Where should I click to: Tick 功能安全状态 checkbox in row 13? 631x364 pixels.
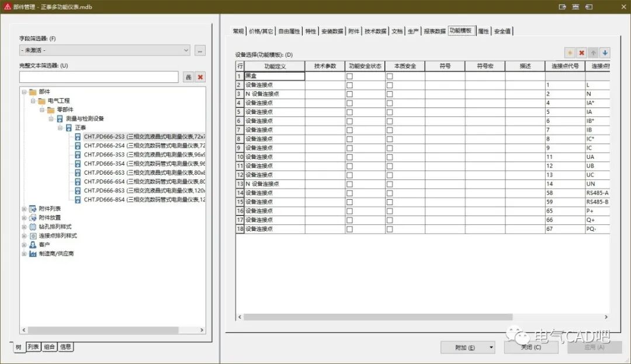click(x=349, y=184)
